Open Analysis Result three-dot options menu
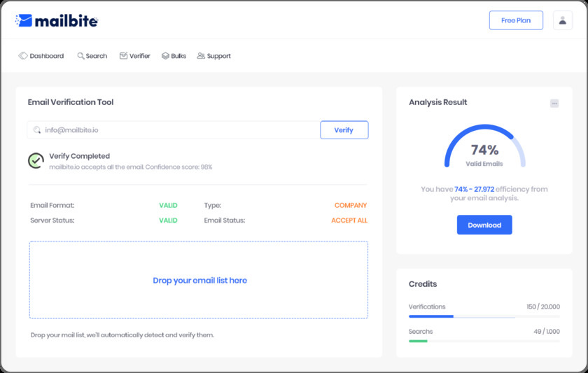 click(x=554, y=104)
